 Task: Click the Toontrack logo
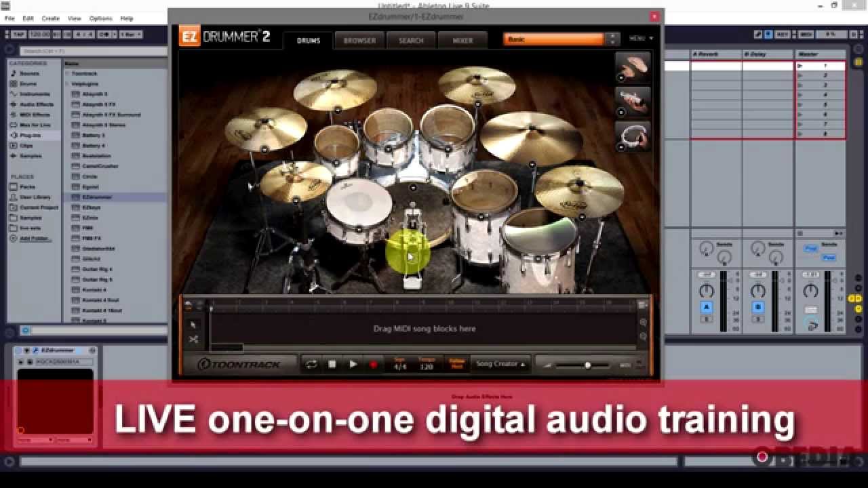click(x=239, y=365)
